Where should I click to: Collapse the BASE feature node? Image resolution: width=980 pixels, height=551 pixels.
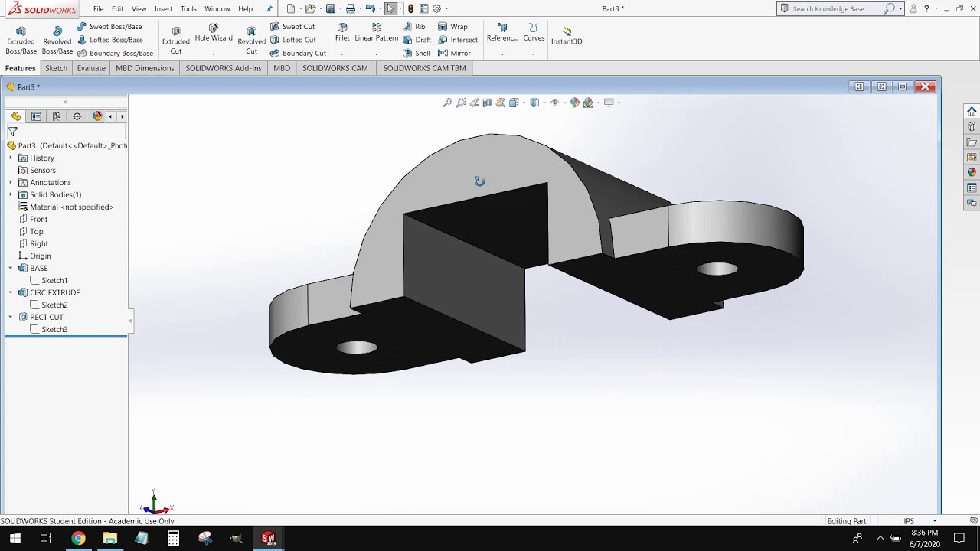click(x=11, y=268)
